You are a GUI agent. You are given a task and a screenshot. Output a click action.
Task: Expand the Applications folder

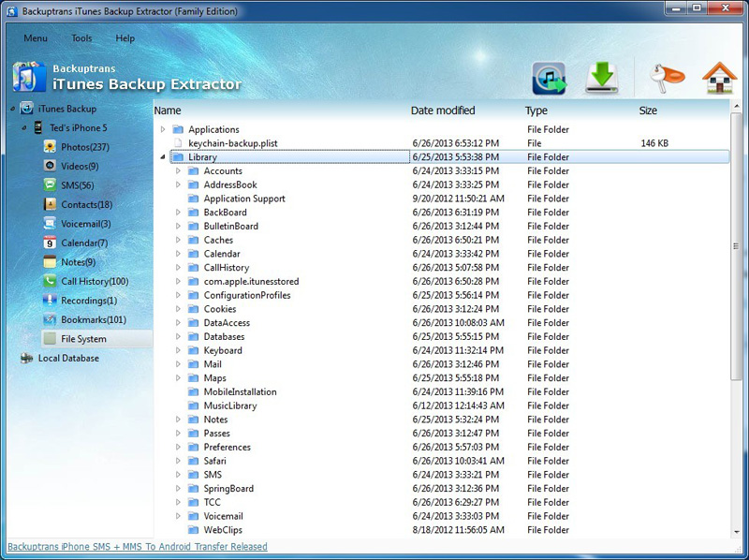163,129
